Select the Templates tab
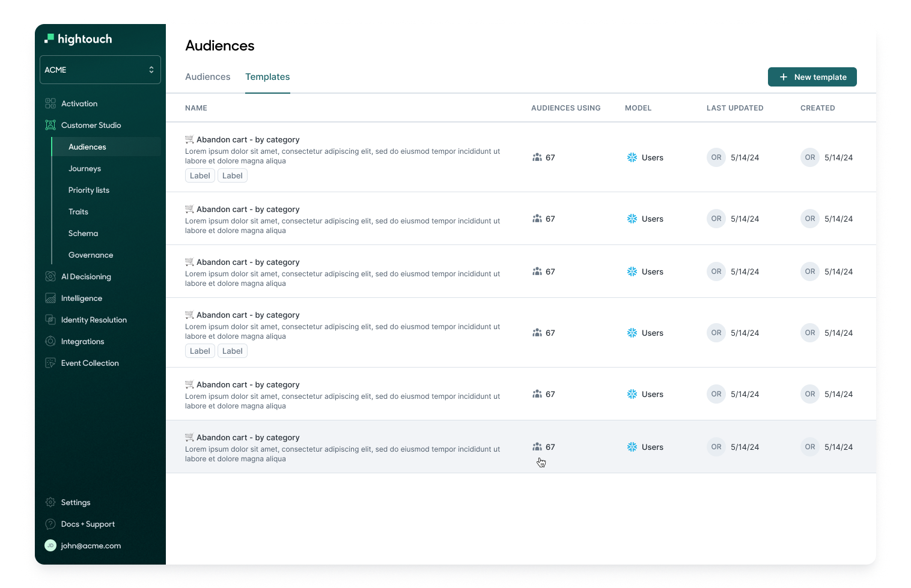This screenshot has height=588, width=911. point(267,77)
